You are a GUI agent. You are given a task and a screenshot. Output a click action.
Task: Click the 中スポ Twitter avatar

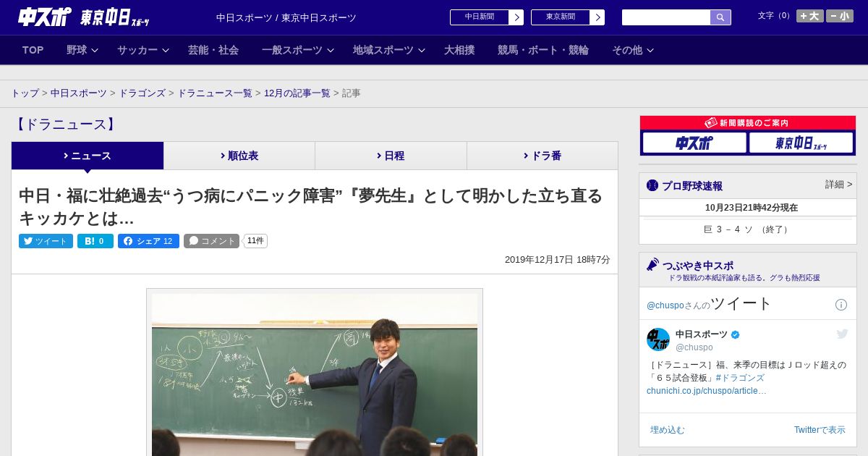point(658,339)
